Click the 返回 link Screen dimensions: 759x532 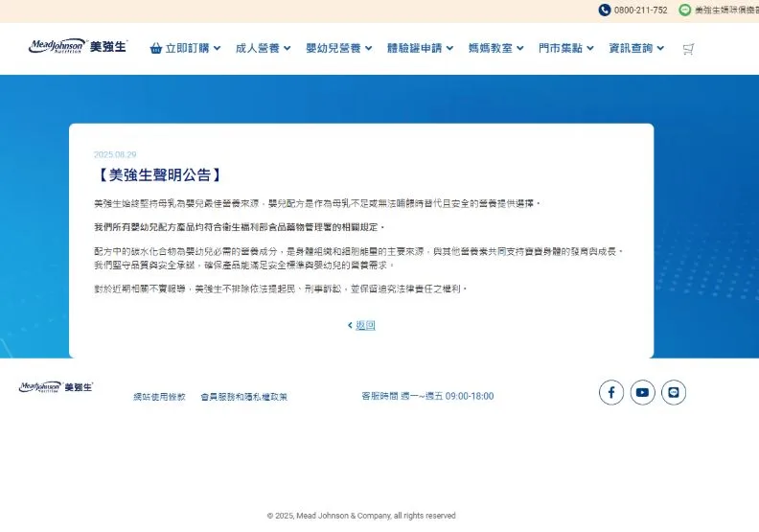365,325
